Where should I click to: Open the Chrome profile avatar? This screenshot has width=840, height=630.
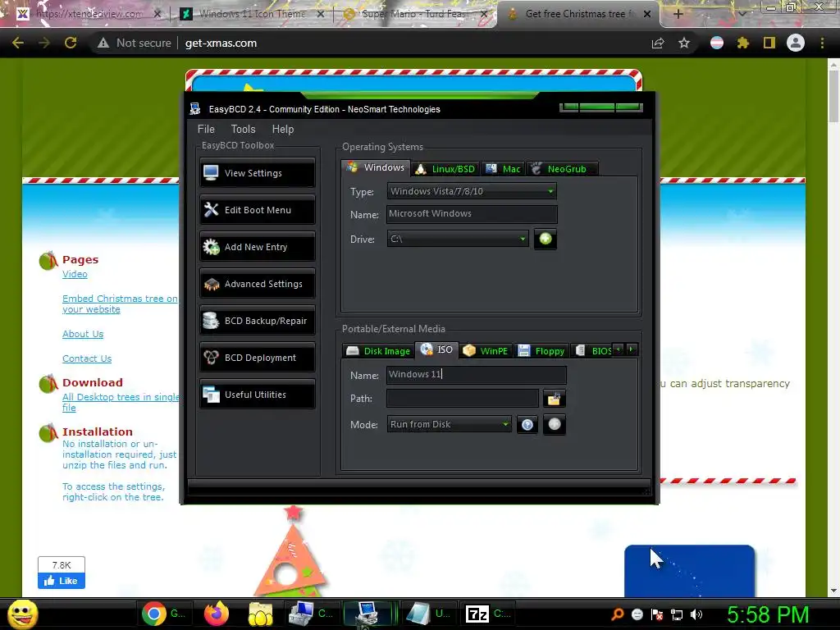coord(796,43)
